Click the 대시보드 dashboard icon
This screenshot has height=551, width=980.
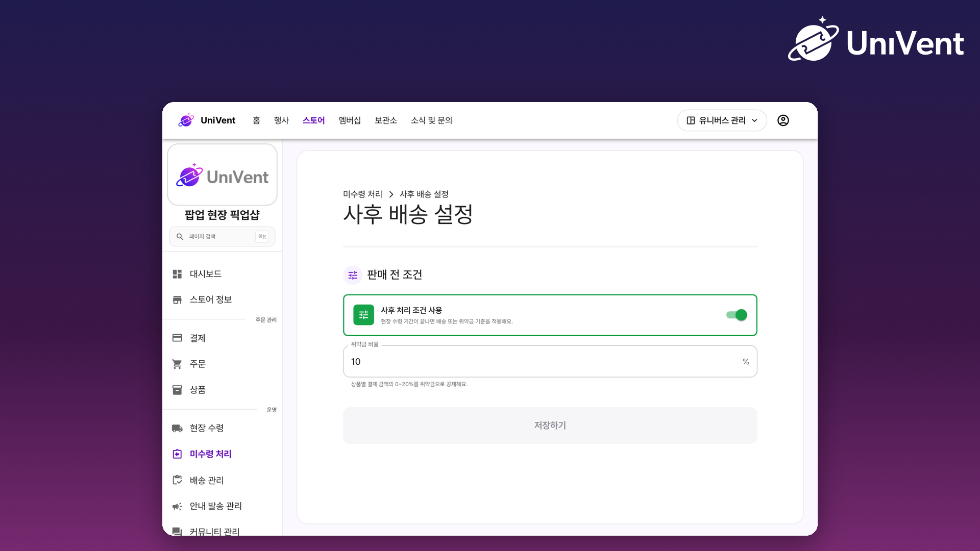[177, 274]
